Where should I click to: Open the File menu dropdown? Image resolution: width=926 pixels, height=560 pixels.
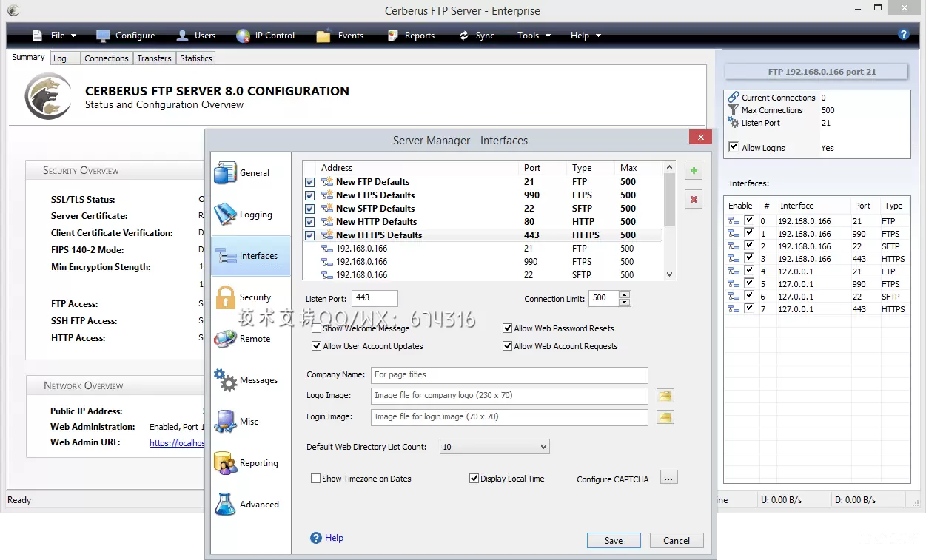point(56,36)
